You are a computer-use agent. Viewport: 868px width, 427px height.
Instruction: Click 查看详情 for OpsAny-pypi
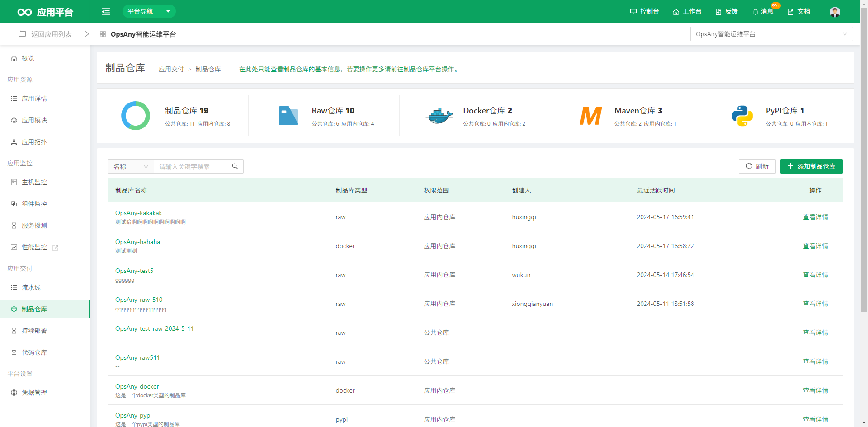click(816, 419)
